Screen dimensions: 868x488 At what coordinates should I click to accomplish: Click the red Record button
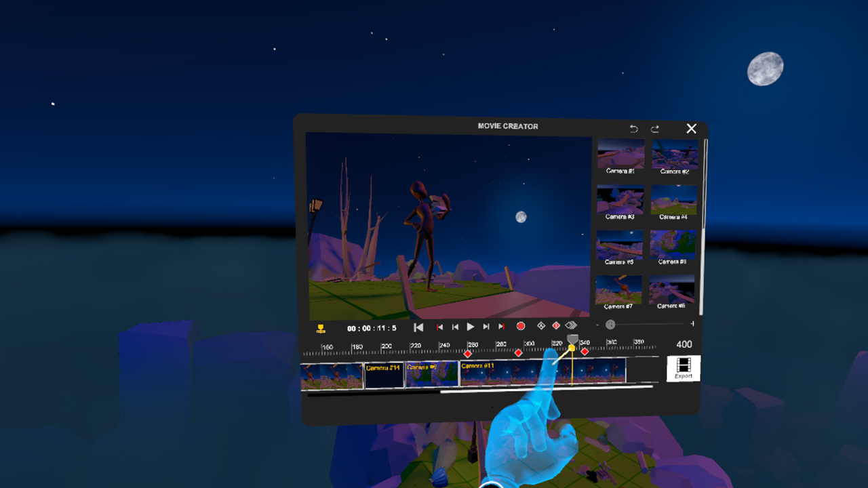[521, 325]
